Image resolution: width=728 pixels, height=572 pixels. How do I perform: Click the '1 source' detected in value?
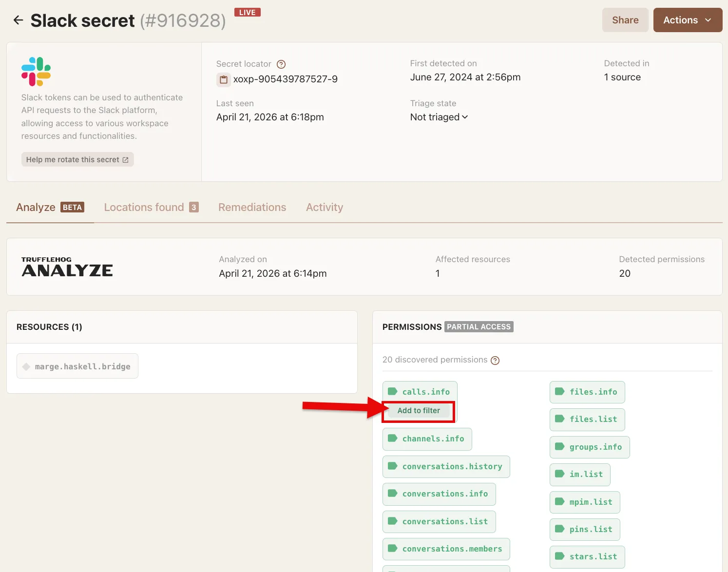pos(622,77)
